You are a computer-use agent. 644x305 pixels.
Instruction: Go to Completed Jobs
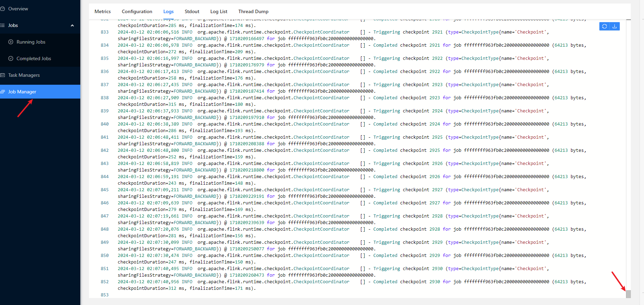tap(40, 58)
